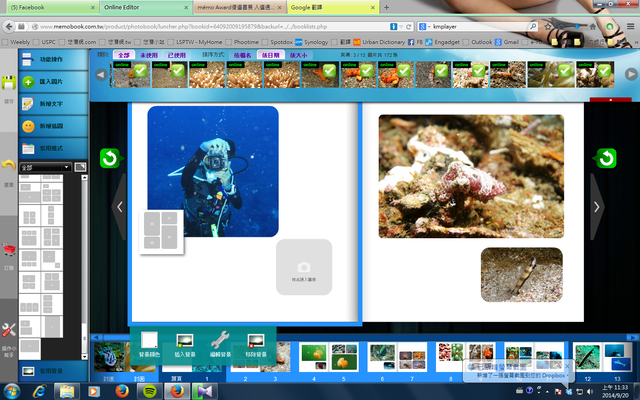Click the floating four-cell layout preview

[161, 232]
